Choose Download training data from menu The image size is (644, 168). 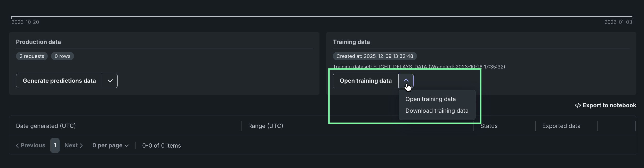[437, 111]
